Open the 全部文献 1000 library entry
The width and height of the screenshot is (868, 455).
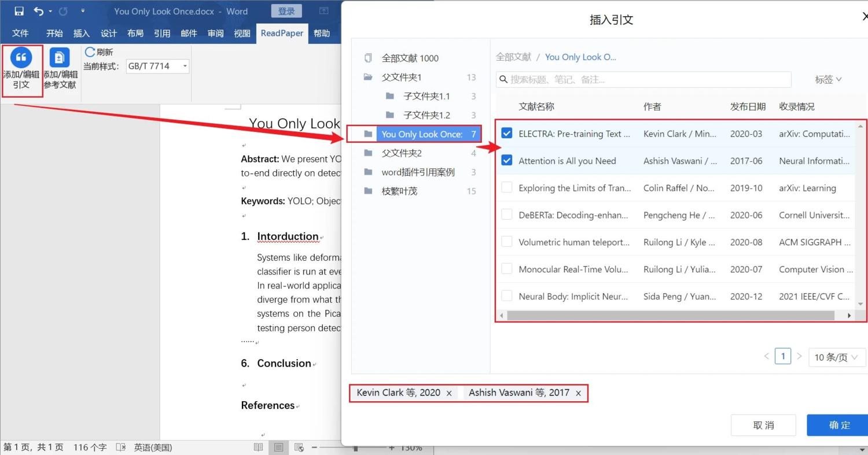pyautogui.click(x=410, y=58)
